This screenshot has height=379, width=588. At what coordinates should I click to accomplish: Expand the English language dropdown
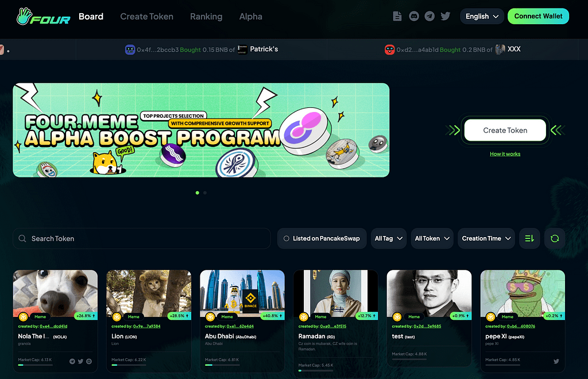[x=482, y=16]
